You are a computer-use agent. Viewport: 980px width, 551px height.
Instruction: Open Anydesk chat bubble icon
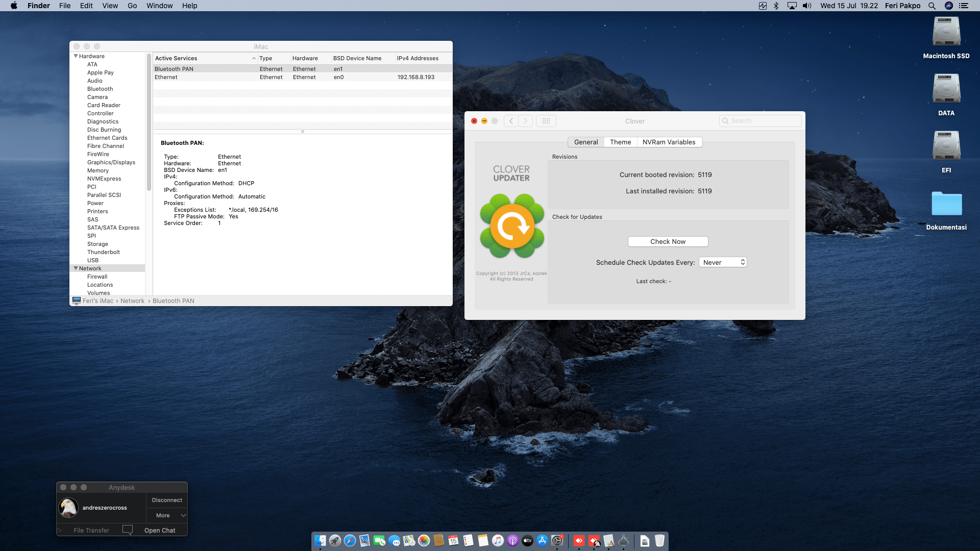tap(128, 530)
